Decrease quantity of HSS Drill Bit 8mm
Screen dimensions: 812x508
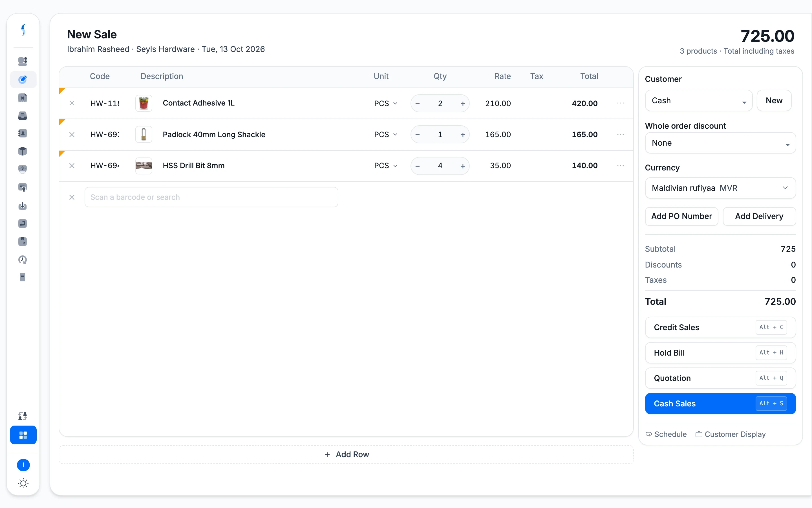[x=417, y=166]
